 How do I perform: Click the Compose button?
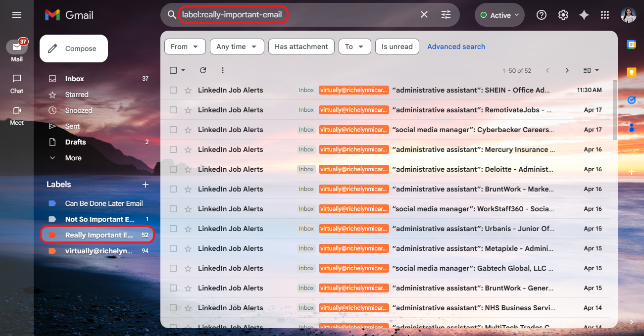pyautogui.click(x=74, y=48)
